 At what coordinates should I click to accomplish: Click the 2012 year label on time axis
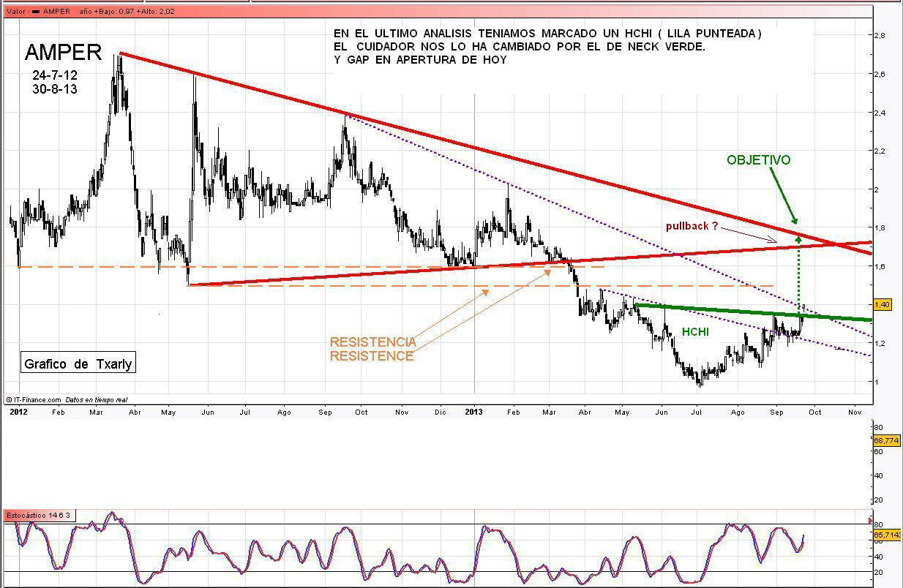click(x=18, y=412)
